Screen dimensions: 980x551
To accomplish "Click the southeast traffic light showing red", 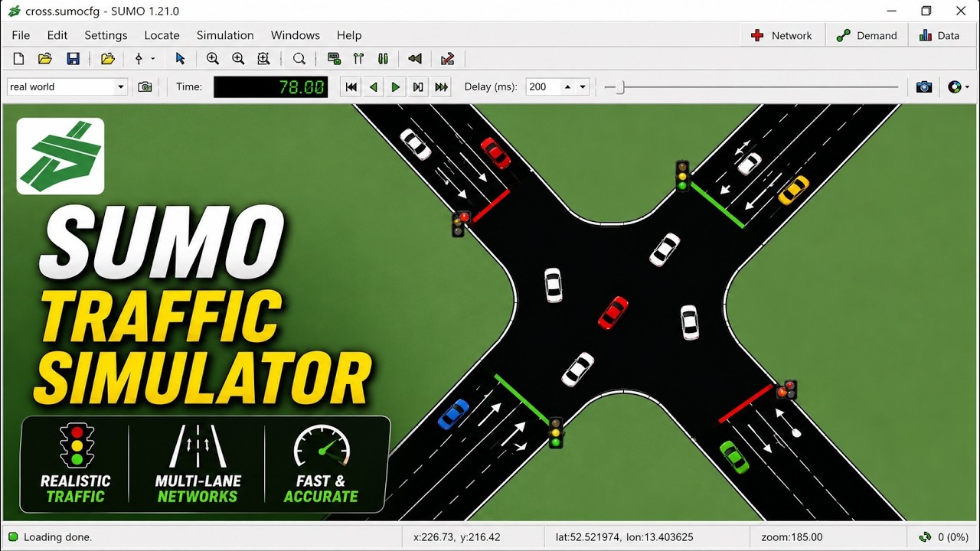I will click(787, 390).
